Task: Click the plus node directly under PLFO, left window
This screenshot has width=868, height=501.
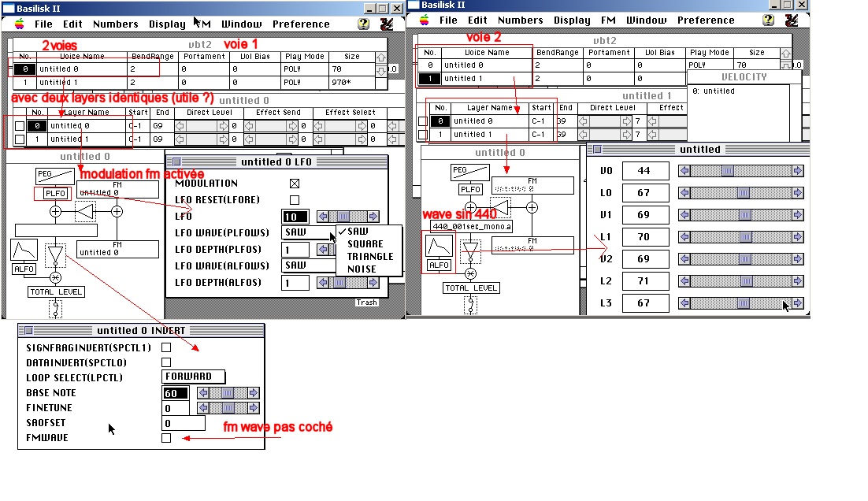Action: [55, 211]
